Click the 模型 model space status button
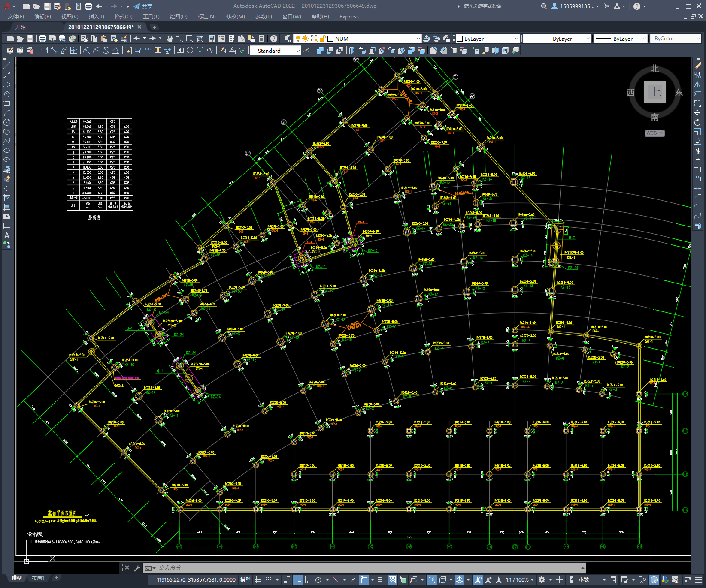Screen dimensions: 706x588 coord(245,580)
